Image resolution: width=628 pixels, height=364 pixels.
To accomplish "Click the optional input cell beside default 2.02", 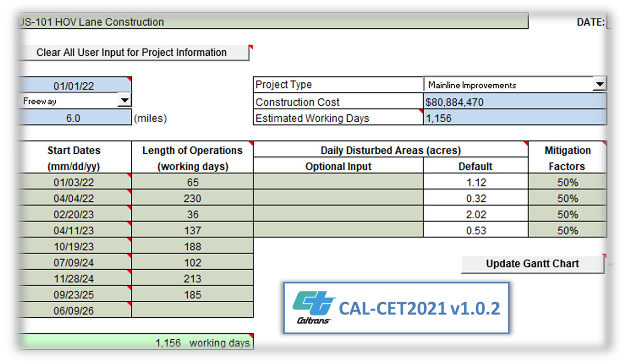I will 339,214.
